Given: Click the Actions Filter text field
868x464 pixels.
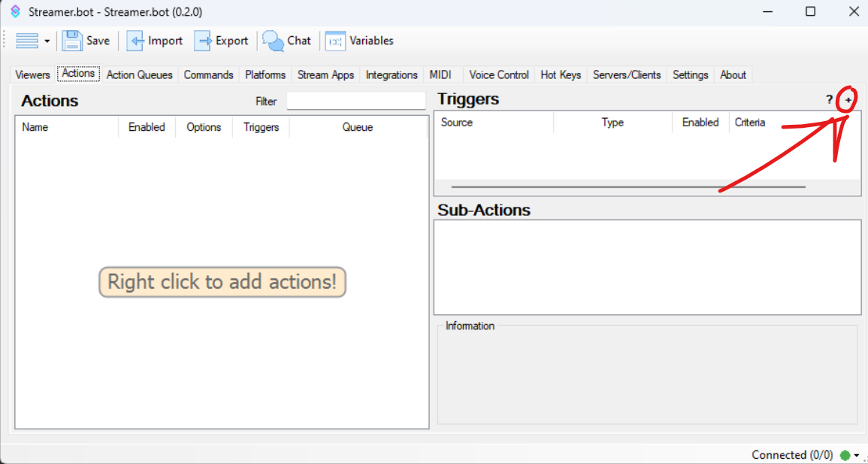Looking at the screenshot, I should pos(356,102).
